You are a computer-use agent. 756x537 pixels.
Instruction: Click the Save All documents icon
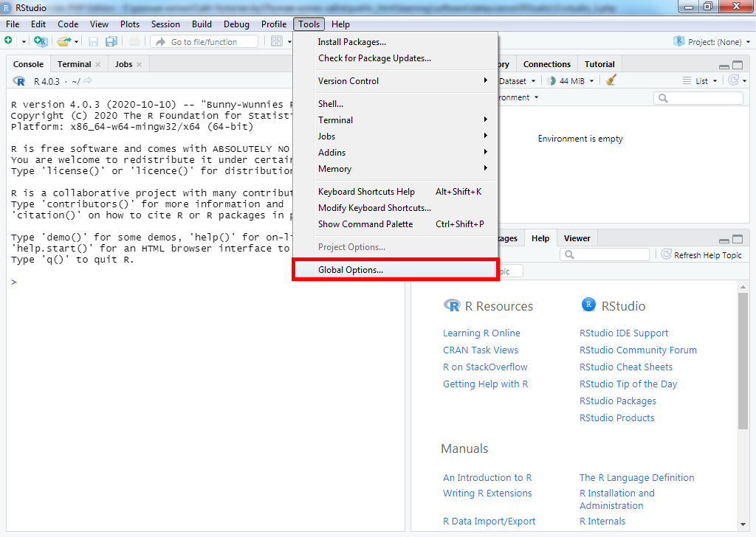point(111,42)
